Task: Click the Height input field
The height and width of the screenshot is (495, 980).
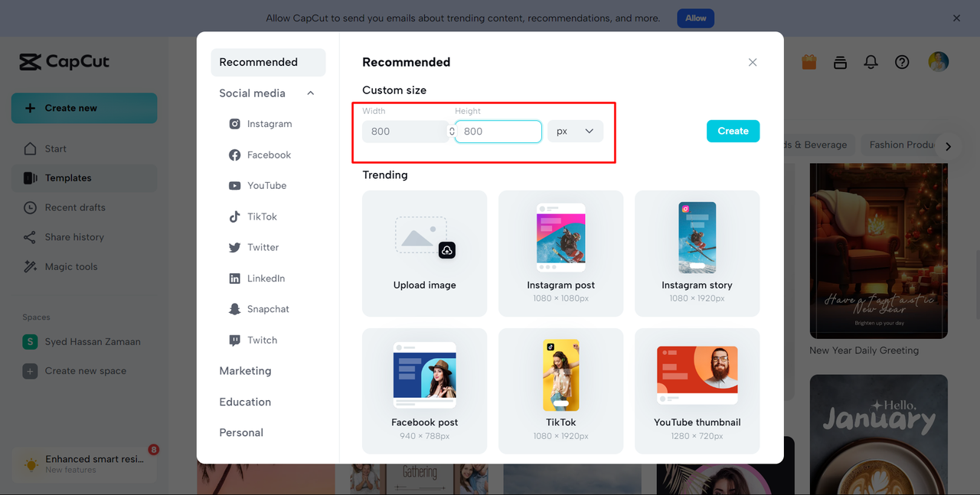Action: [498, 132]
